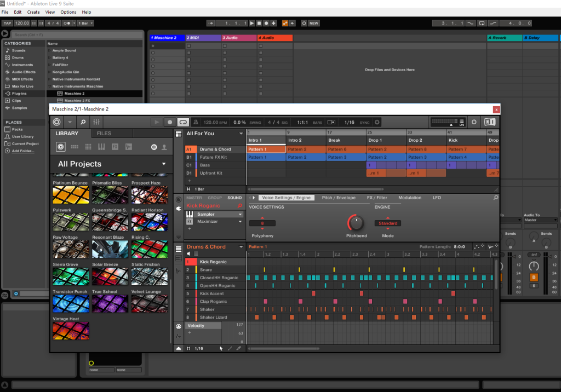Screen dimensions: 561x392
Task: Select the Groups file type icon in Library
Action: (75, 147)
